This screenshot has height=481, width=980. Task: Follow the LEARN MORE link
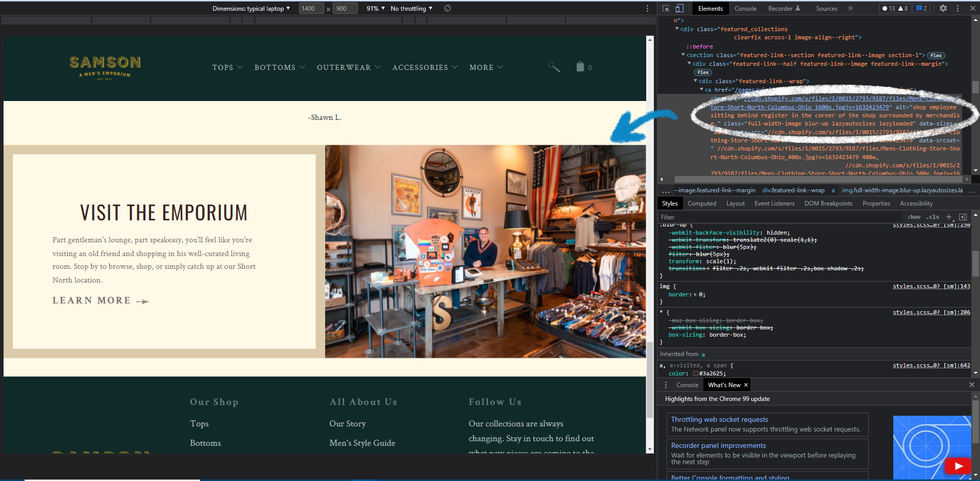(x=101, y=300)
